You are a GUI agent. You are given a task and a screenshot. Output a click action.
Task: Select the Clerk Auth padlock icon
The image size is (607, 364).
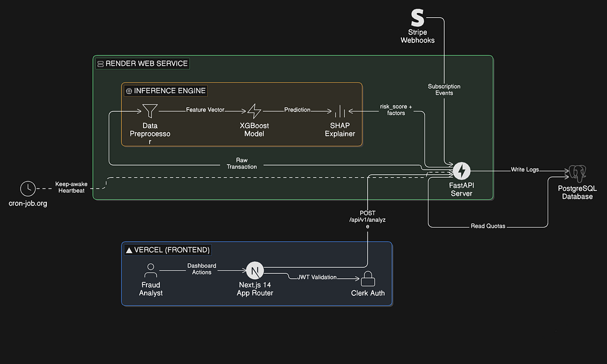pos(368,279)
